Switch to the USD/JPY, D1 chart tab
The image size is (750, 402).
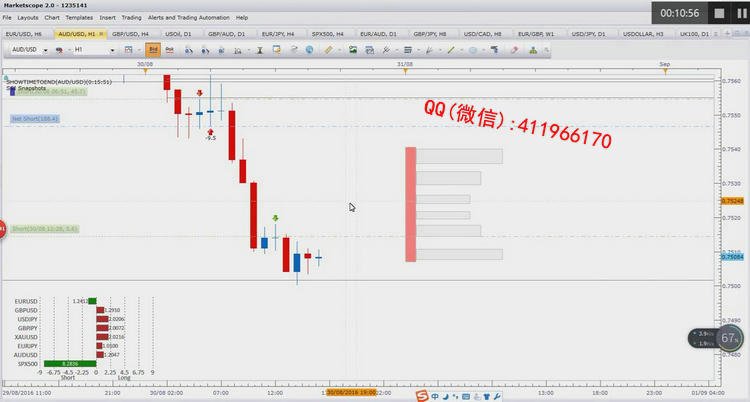[588, 34]
